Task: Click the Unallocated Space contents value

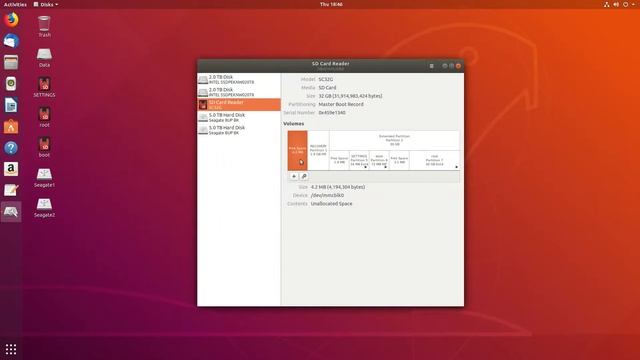Action: 331,204
